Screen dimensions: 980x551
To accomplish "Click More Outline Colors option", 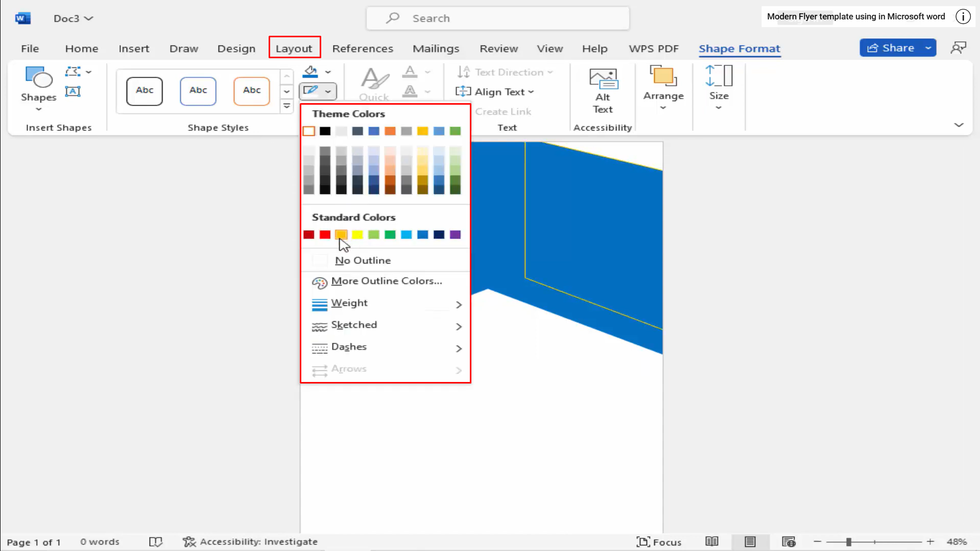I will 386,281.
